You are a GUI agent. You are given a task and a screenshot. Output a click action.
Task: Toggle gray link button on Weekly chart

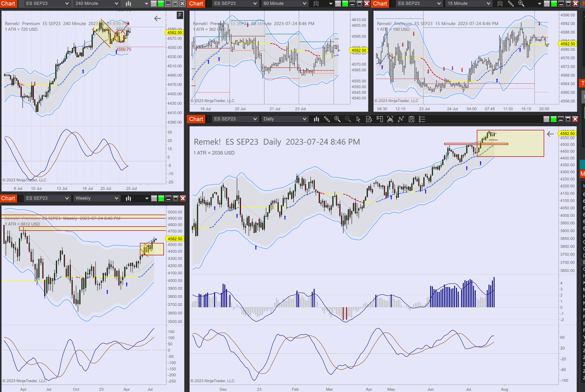click(x=154, y=199)
